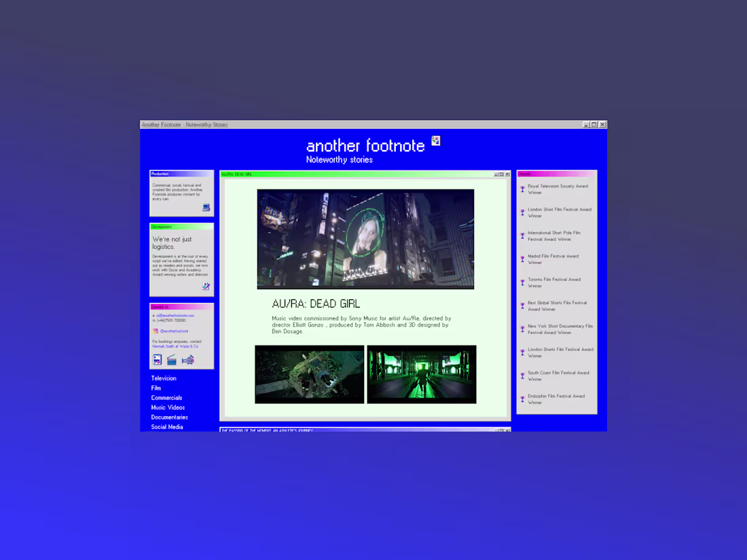
Task: Open the Film category
Action: click(156, 388)
